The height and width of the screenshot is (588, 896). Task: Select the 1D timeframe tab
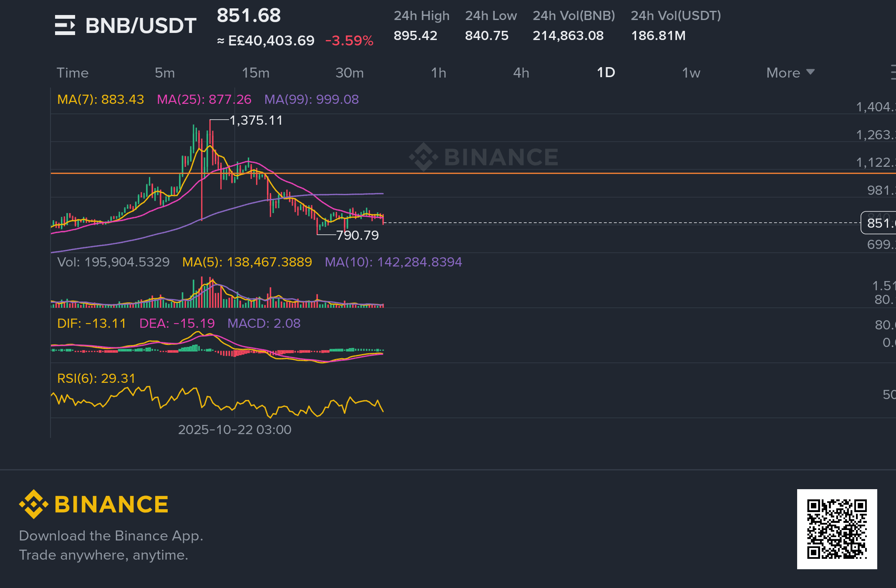click(606, 73)
